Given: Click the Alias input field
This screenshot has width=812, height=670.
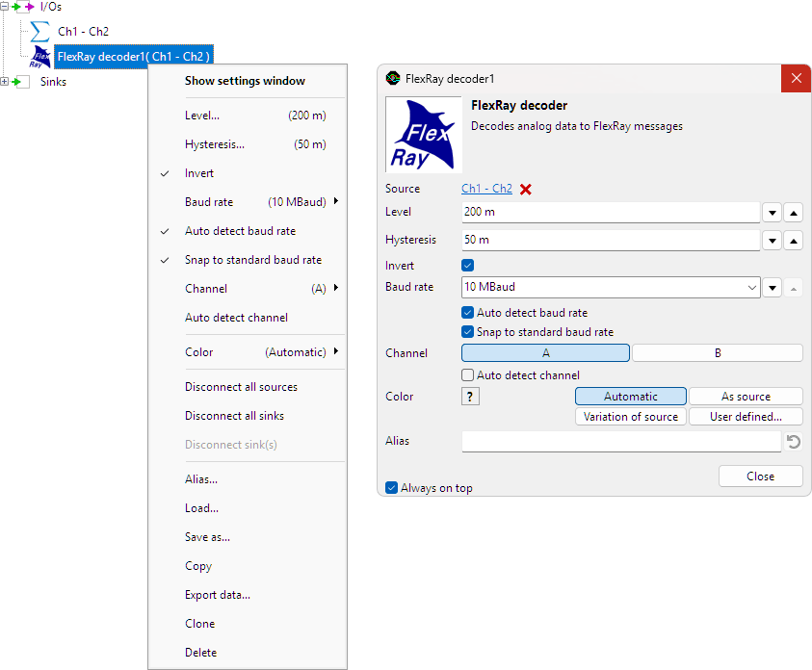Looking at the screenshot, I should point(621,441).
